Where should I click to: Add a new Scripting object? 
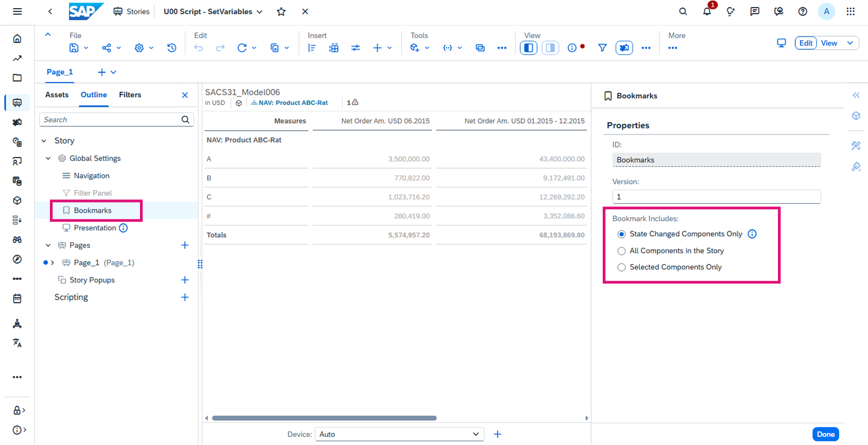pos(184,298)
